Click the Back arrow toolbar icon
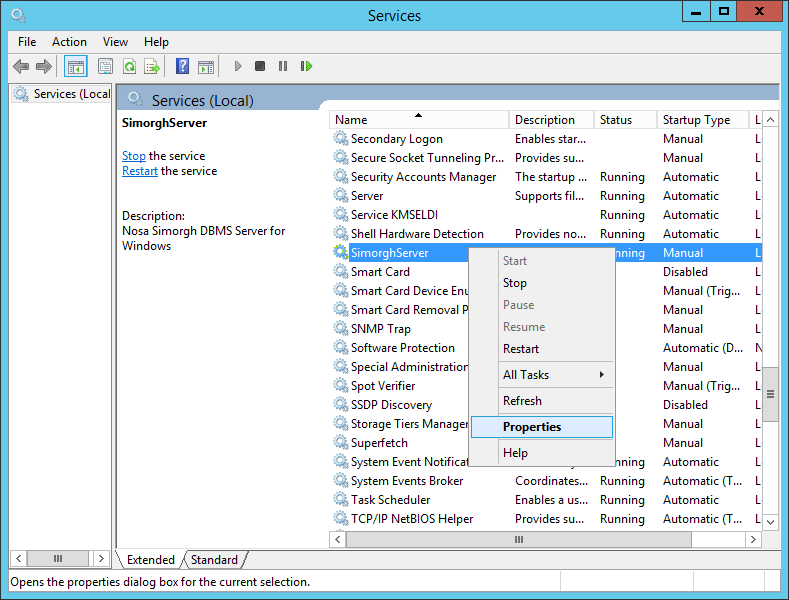This screenshot has width=789, height=600. (x=21, y=66)
